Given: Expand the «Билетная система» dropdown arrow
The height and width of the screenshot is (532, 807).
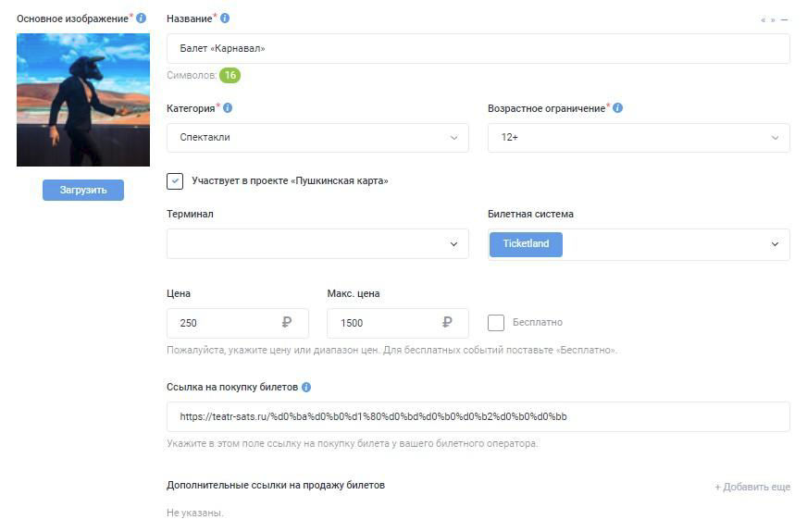Looking at the screenshot, I should coord(775,244).
